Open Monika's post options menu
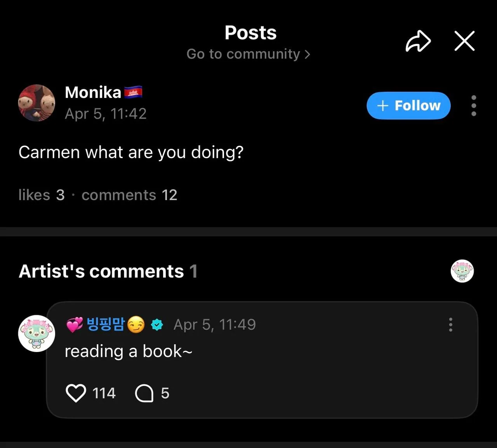 click(473, 106)
